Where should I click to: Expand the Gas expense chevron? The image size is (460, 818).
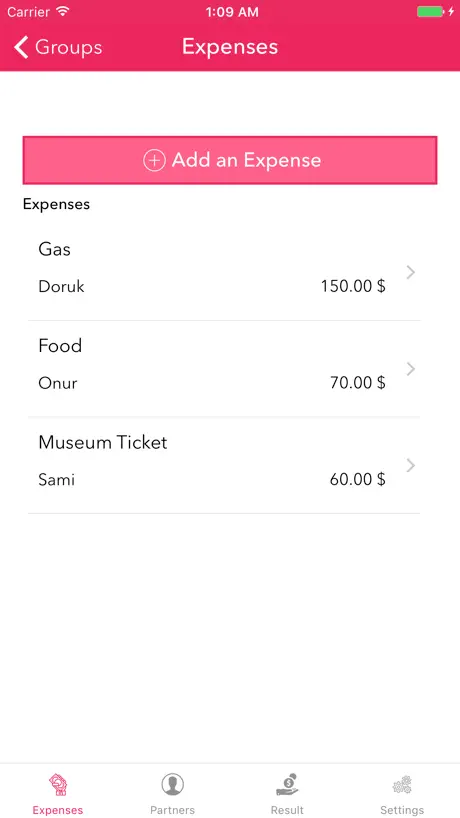pos(411,272)
